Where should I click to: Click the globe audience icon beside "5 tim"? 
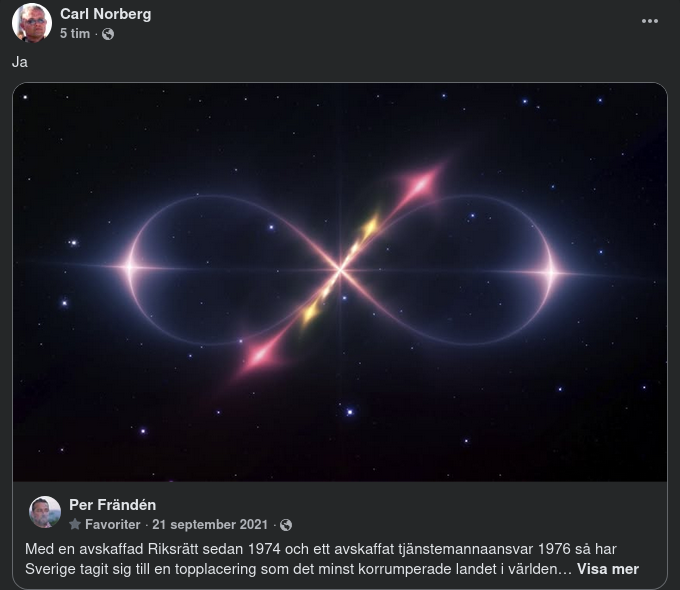108,34
